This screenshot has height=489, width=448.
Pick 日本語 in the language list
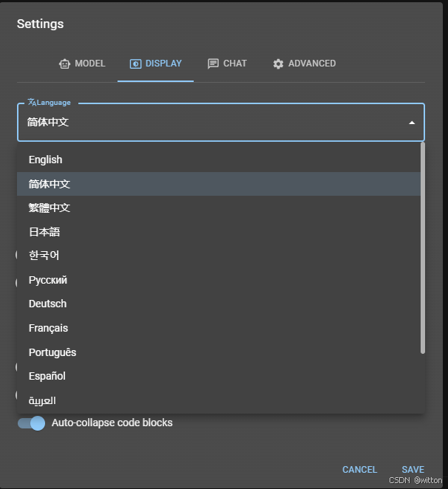44,232
